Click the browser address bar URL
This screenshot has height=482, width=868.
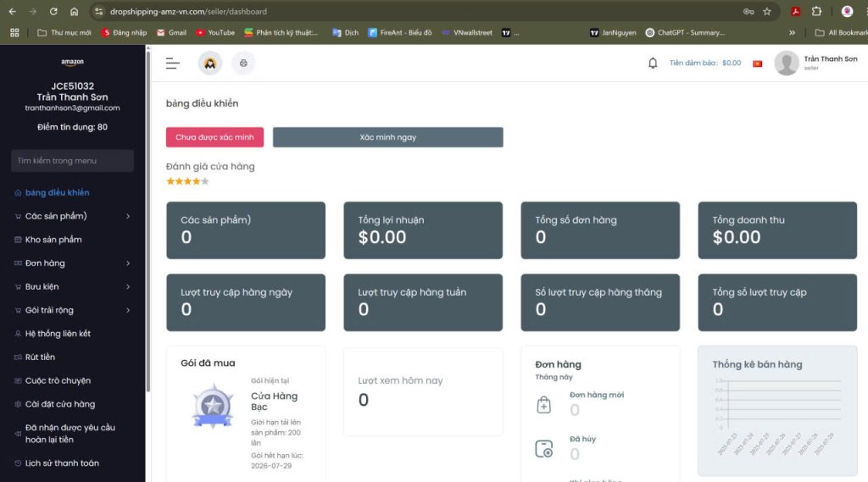(188, 11)
